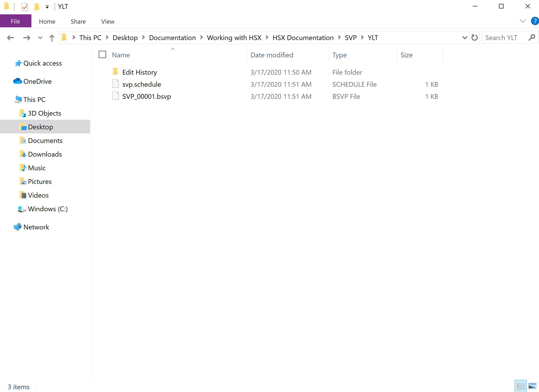Screen dimensions: 539x392
Task: Click the back navigation arrow
Action: 10,38
